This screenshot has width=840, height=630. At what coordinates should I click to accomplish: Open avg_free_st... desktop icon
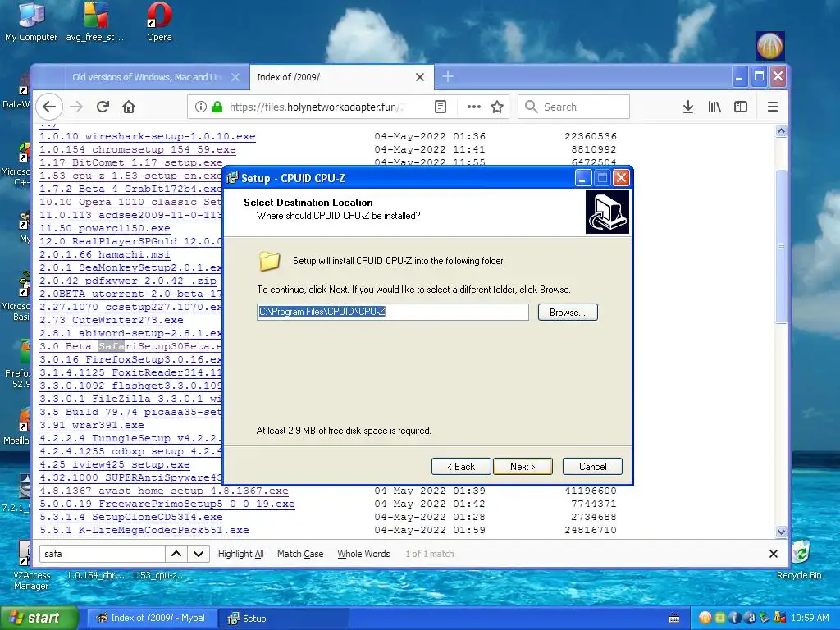pyautogui.click(x=95, y=22)
